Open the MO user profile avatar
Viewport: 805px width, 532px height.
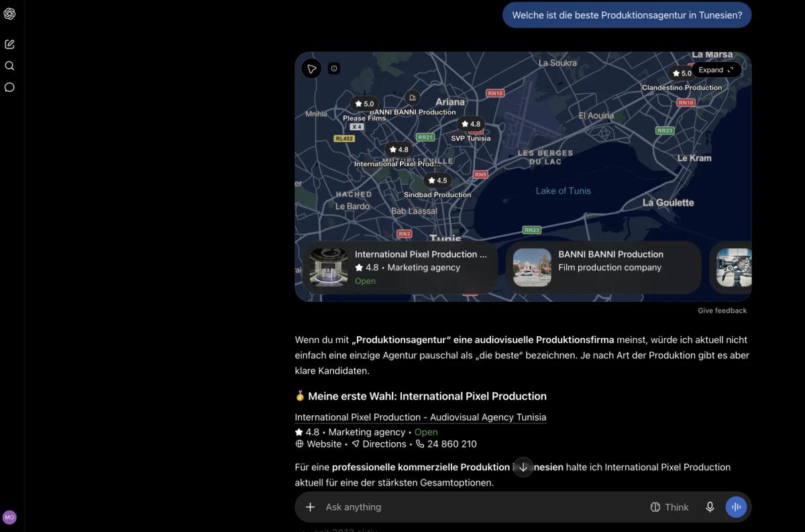[x=9, y=517]
